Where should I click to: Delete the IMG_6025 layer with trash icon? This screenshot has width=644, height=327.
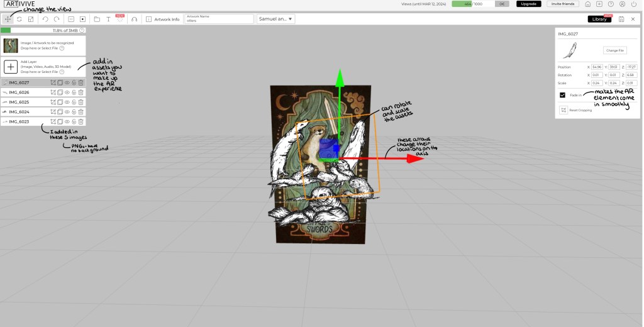(x=81, y=102)
